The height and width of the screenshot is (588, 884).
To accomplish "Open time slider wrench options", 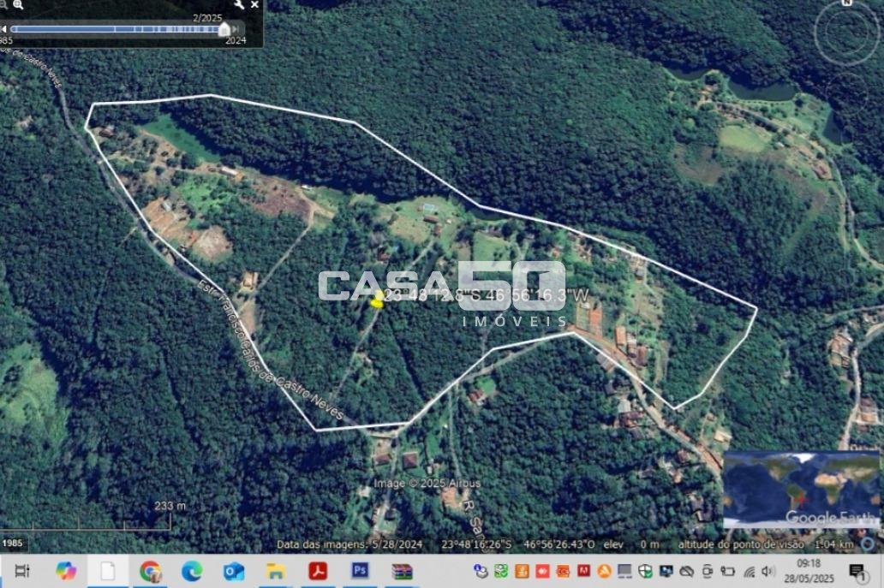I will tap(239, 4).
